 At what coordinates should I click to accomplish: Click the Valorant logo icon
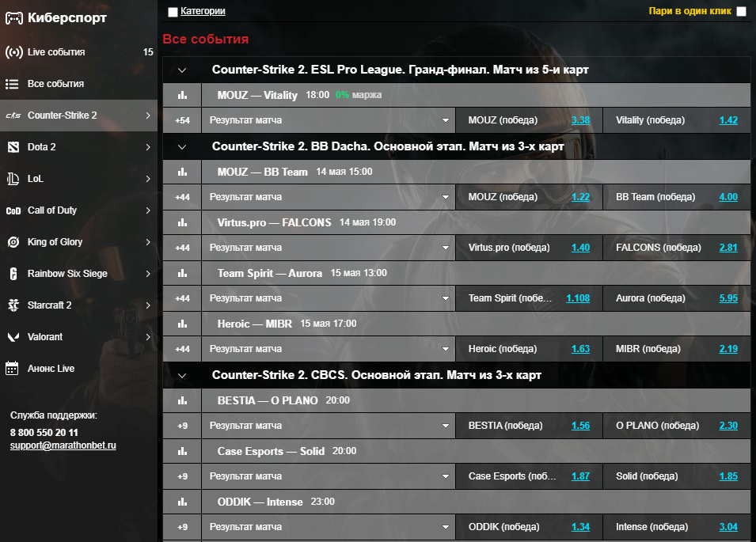pos(13,337)
